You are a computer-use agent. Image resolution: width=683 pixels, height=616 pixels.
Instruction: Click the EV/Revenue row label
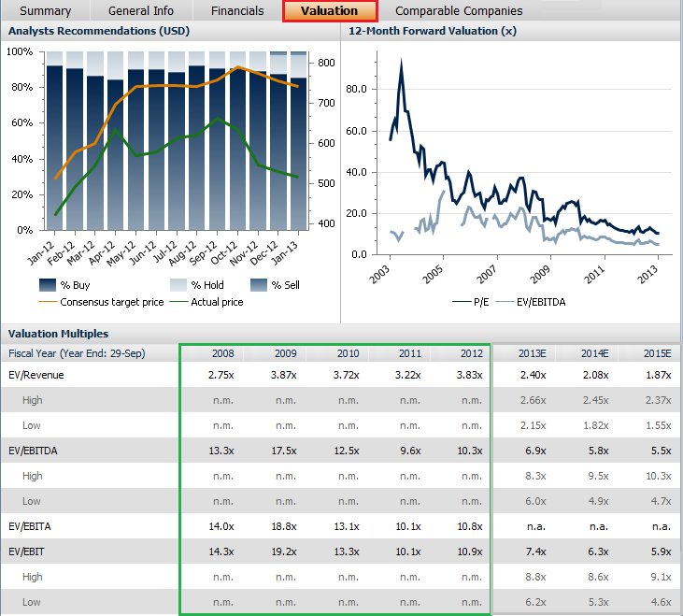(36, 375)
